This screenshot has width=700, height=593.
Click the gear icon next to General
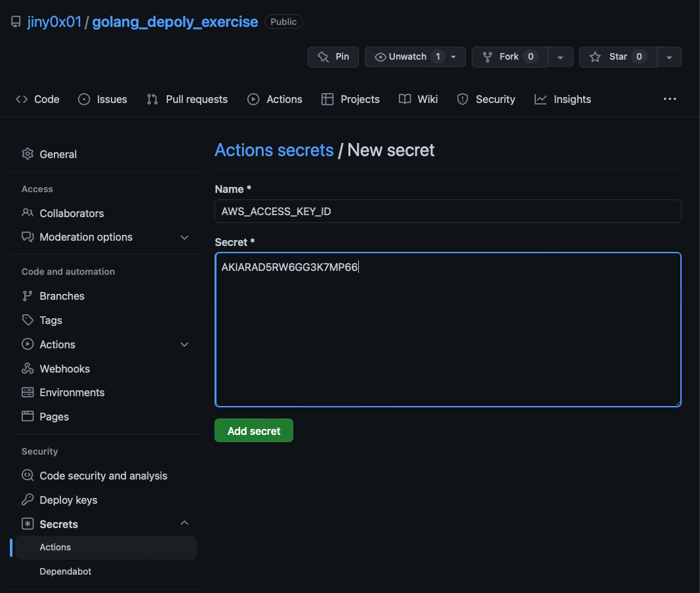(x=28, y=153)
